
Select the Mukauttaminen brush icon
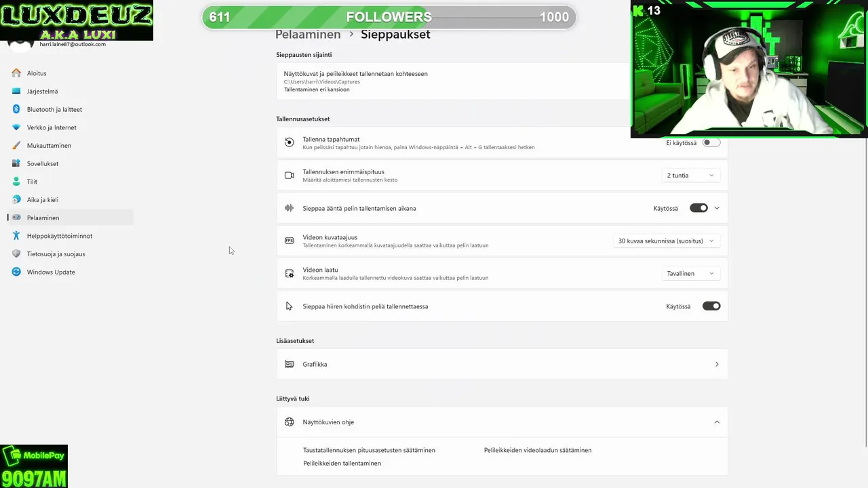pyautogui.click(x=16, y=145)
